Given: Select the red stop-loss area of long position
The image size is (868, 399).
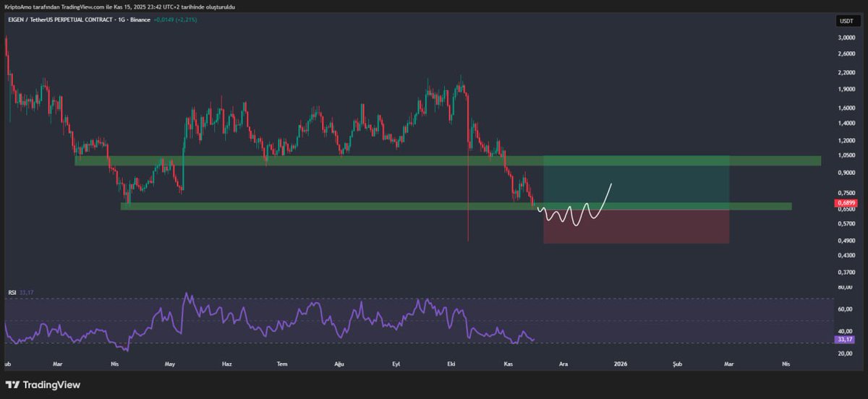Looking at the screenshot, I should [637, 227].
